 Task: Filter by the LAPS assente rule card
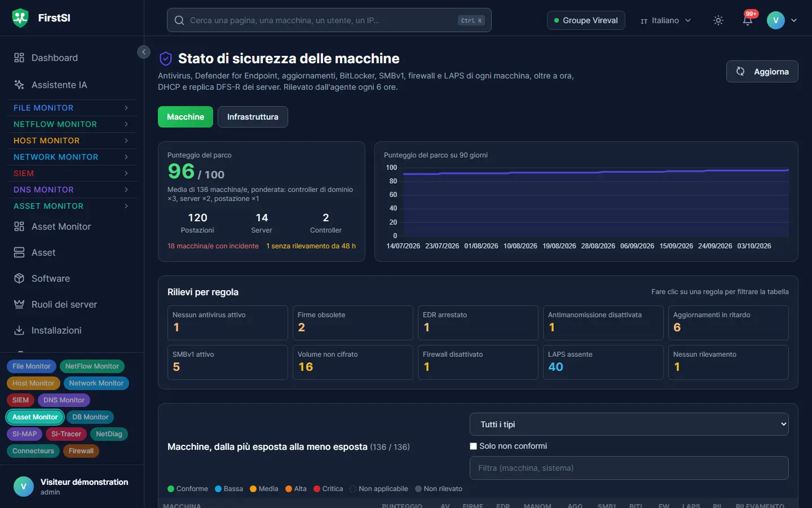[603, 362]
